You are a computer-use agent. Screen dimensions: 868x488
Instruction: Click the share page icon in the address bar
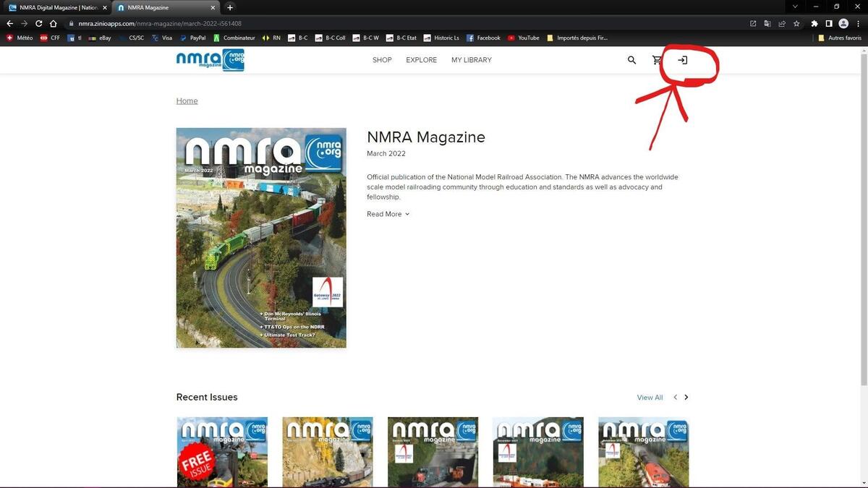[x=782, y=23]
